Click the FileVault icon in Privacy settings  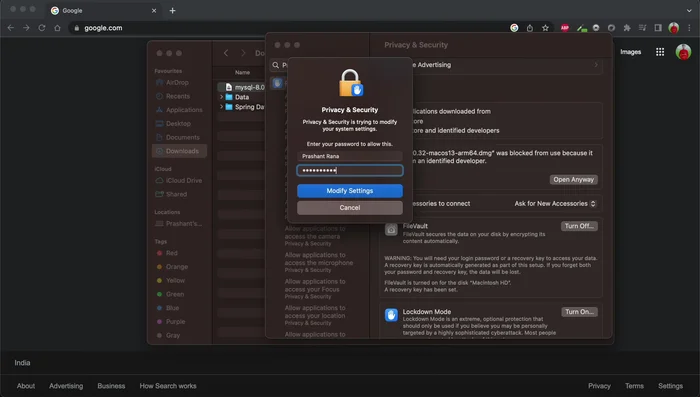[x=391, y=230]
